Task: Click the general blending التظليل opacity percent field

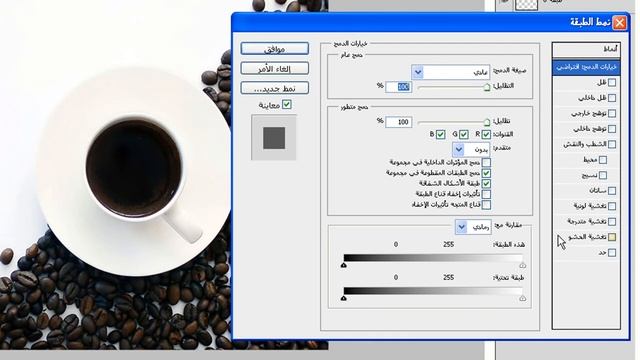Action: coord(399,87)
